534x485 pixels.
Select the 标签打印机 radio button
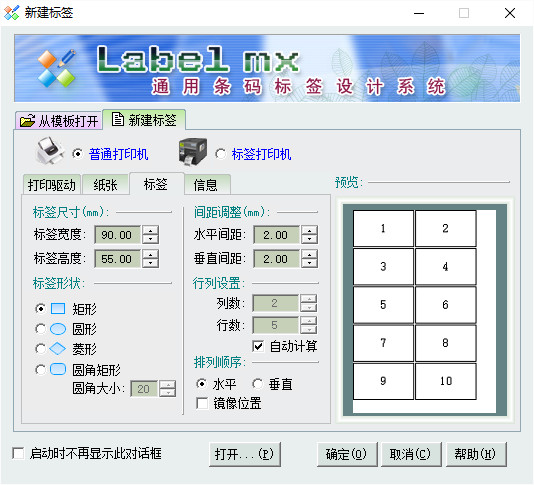pyautogui.click(x=220, y=154)
